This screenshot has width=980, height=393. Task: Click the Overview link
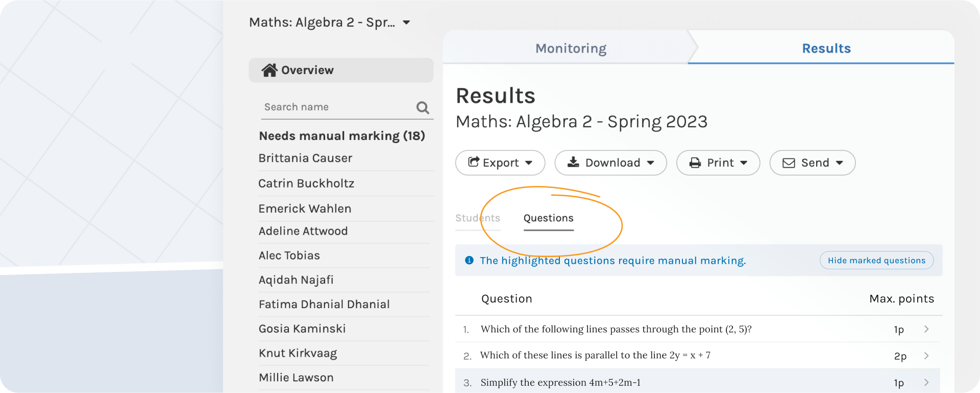pos(307,70)
